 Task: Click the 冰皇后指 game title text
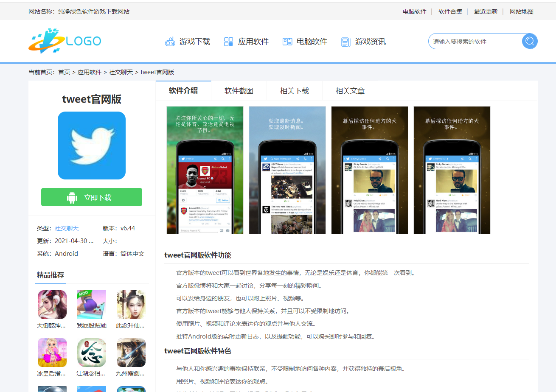pyautogui.click(x=51, y=373)
